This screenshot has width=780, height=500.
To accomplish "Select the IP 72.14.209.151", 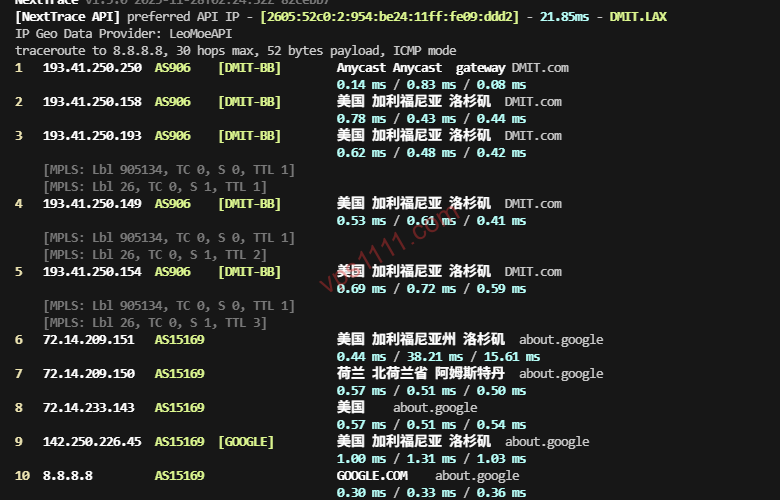I will pyautogui.click(x=89, y=340).
